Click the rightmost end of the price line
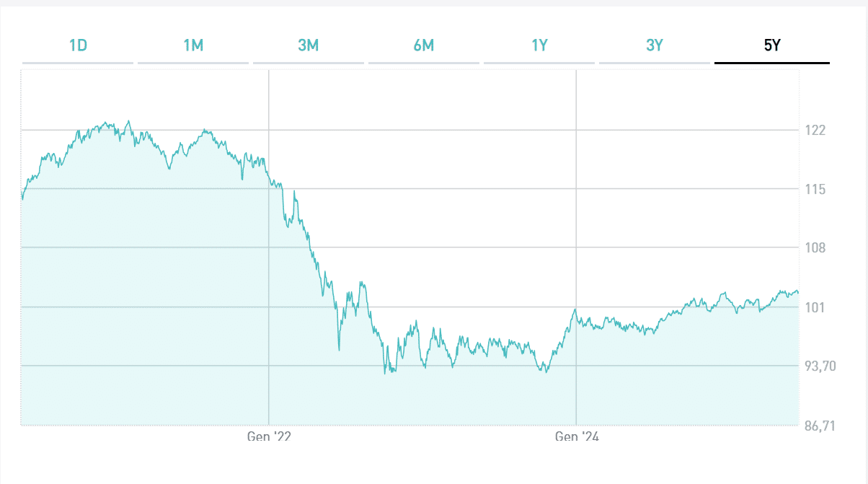 tap(798, 292)
